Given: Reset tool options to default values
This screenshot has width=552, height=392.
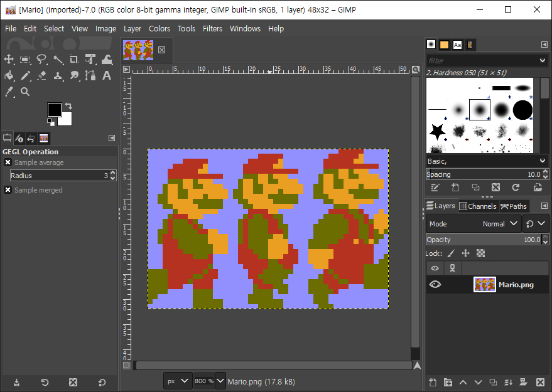Looking at the screenshot, I should (x=102, y=382).
